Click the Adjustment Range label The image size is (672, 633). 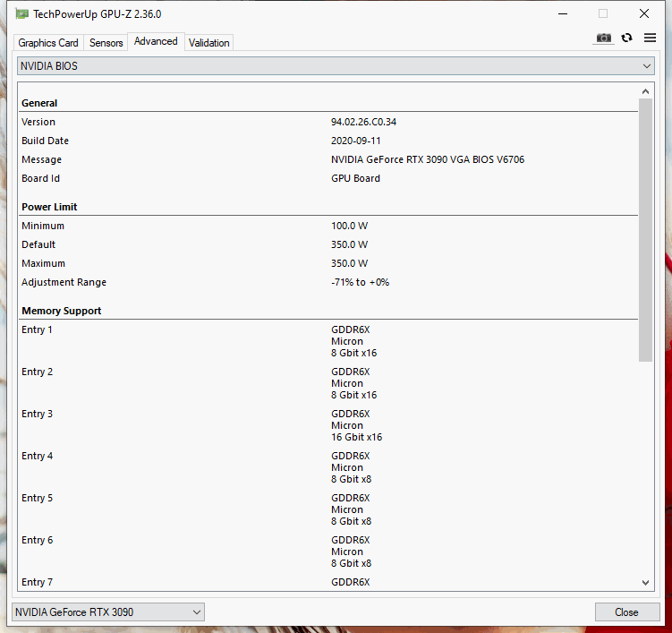point(64,282)
